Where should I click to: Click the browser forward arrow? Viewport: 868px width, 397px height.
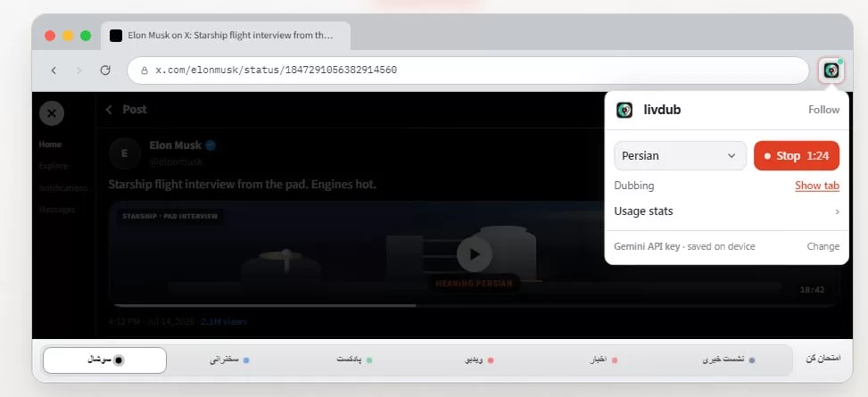point(79,70)
